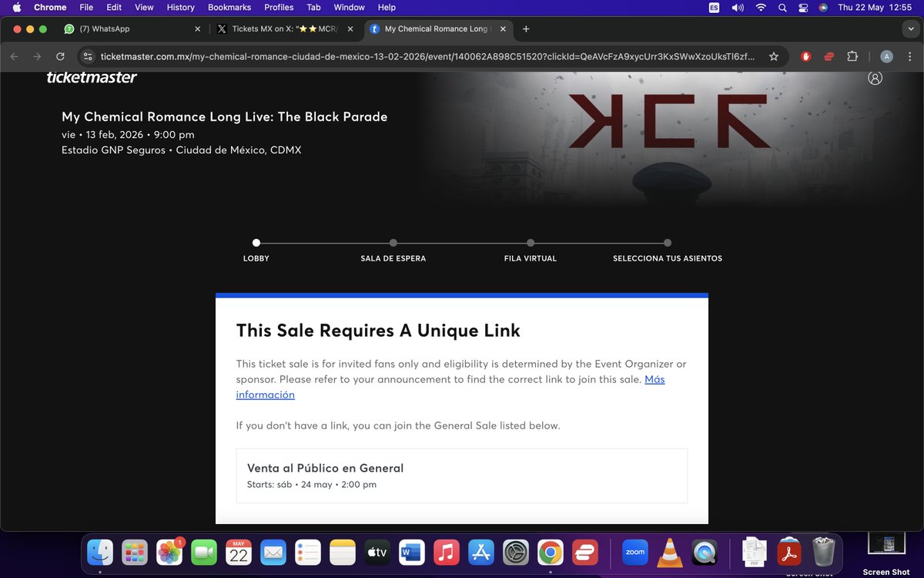This screenshot has width=924, height=578.
Task: Open QuickTime Player from the Dock
Action: [x=705, y=552]
